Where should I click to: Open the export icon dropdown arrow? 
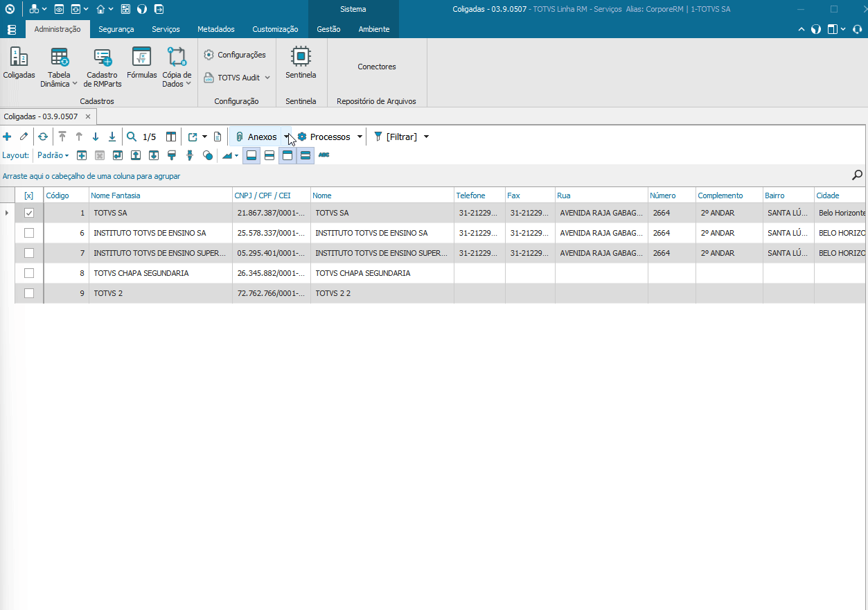(204, 137)
